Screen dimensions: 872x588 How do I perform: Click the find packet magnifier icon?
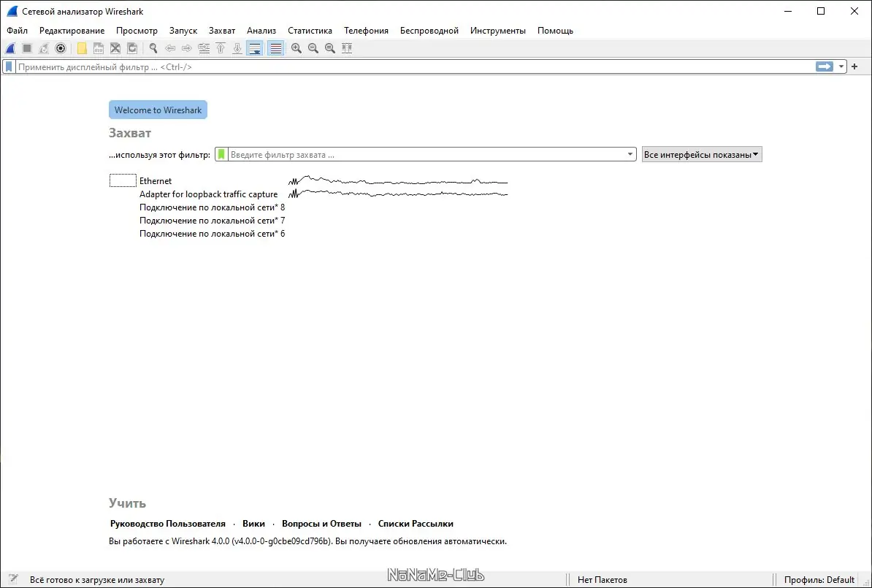153,48
